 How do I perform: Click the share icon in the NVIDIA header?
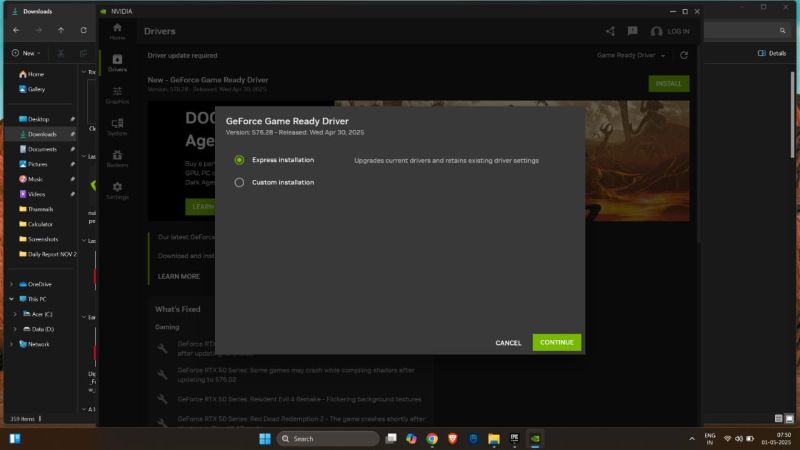click(x=610, y=31)
